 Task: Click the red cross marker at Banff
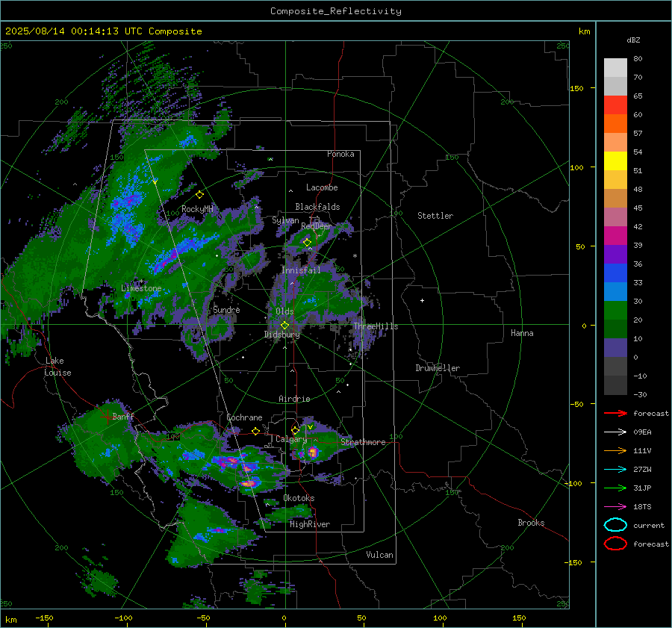click(x=107, y=416)
